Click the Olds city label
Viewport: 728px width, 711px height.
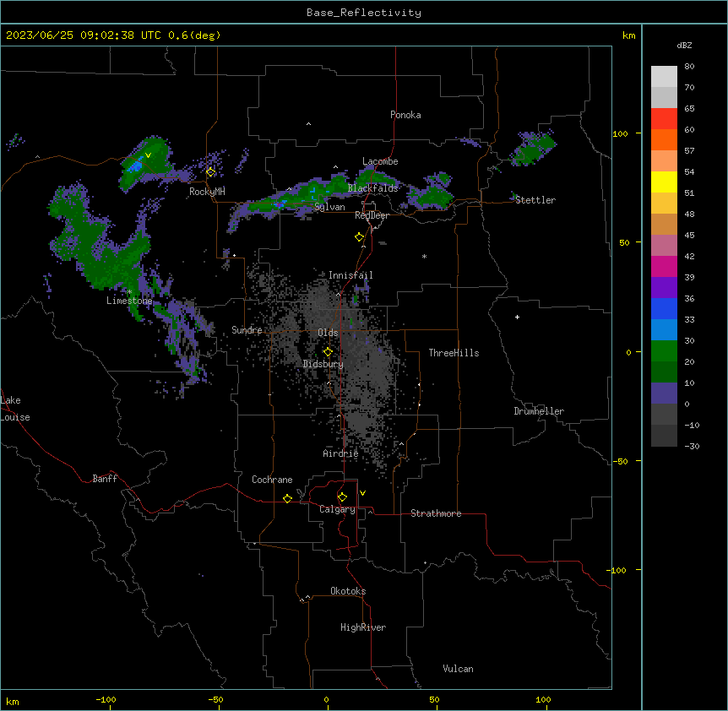point(328,333)
